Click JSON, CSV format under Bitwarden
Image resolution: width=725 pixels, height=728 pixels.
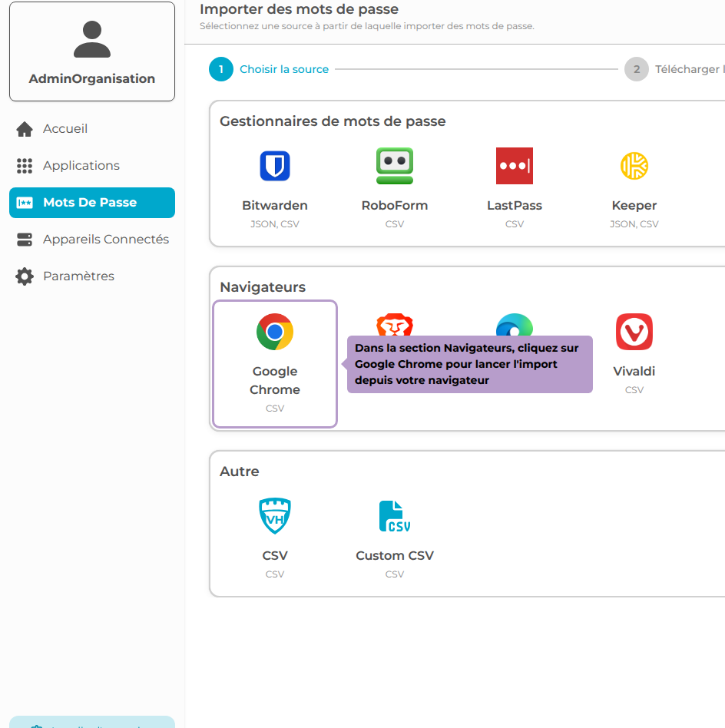click(274, 223)
